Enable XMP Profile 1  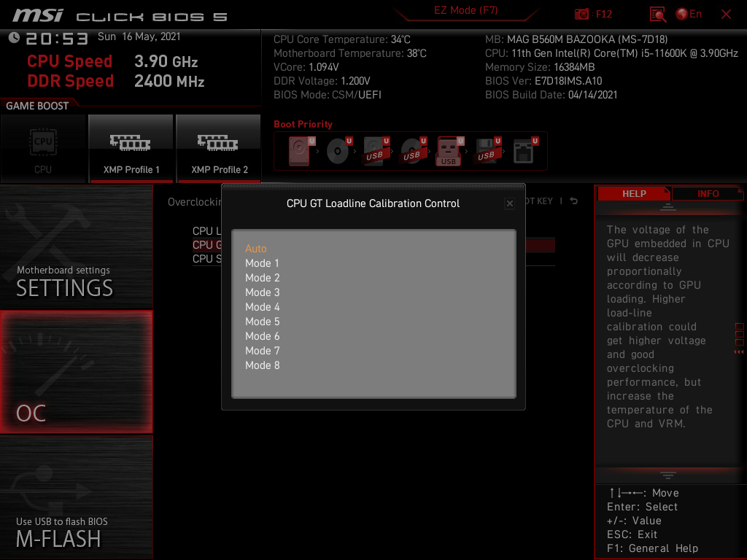pos(131,149)
